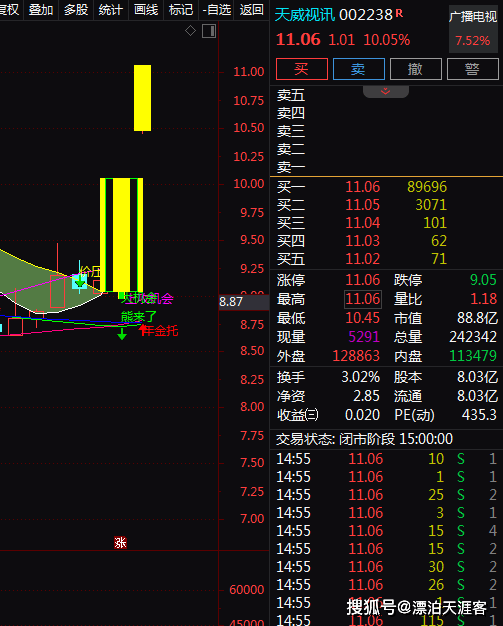Image resolution: width=503 pixels, height=626 pixels.
Task: Open the 统计 toolbar item
Action: (x=111, y=9)
